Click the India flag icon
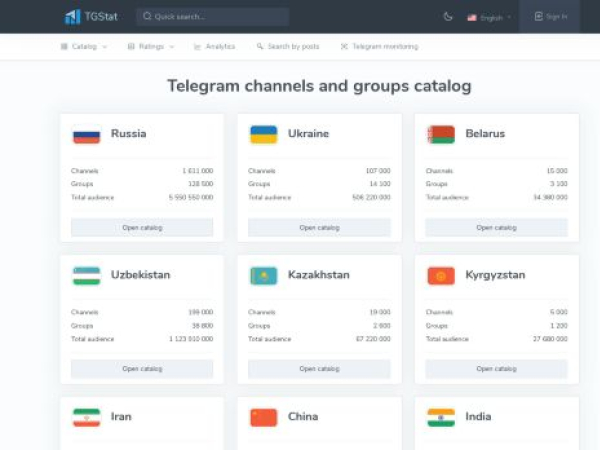This screenshot has width=600, height=450. pos(441,417)
